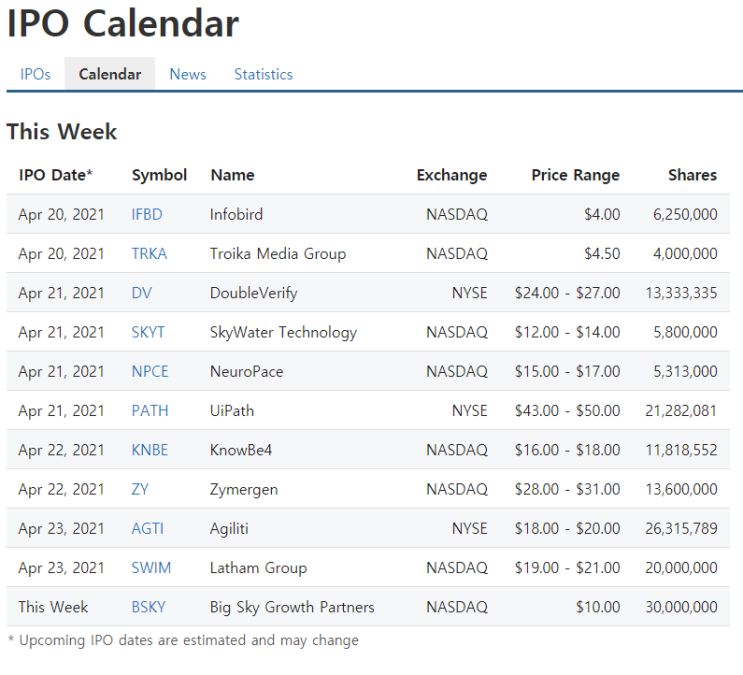Click the Shares column header
This screenshot has height=675, width=743.
[693, 175]
